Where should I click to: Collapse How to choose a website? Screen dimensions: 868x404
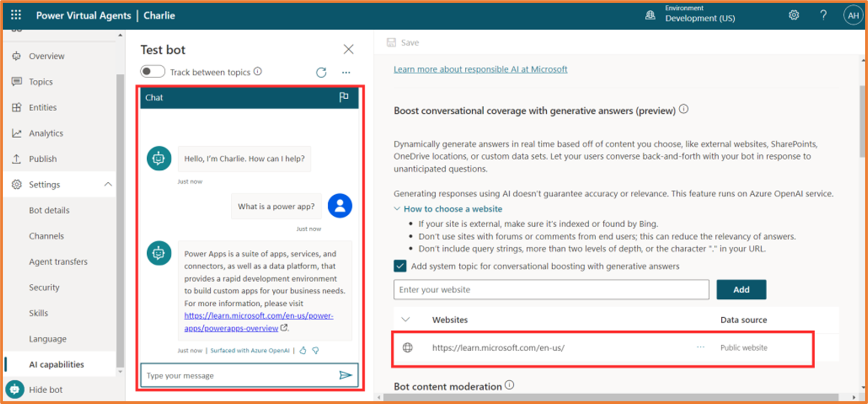(x=397, y=209)
